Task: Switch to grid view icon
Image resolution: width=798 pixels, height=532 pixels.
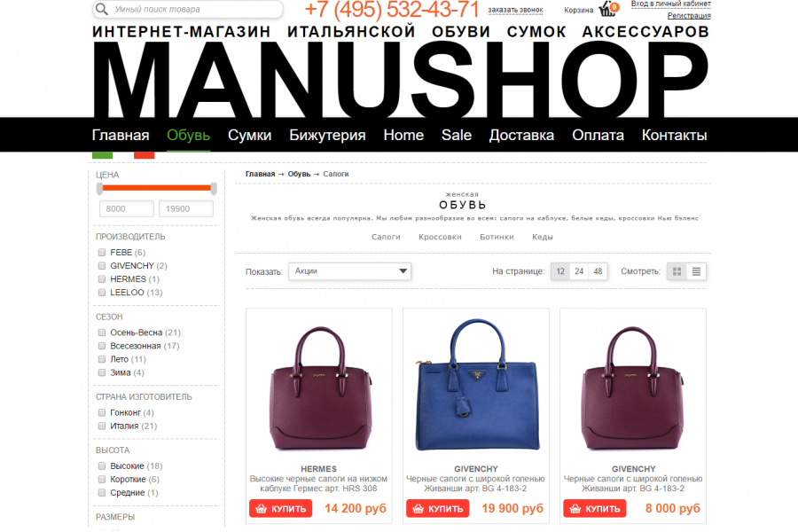Action: point(677,271)
